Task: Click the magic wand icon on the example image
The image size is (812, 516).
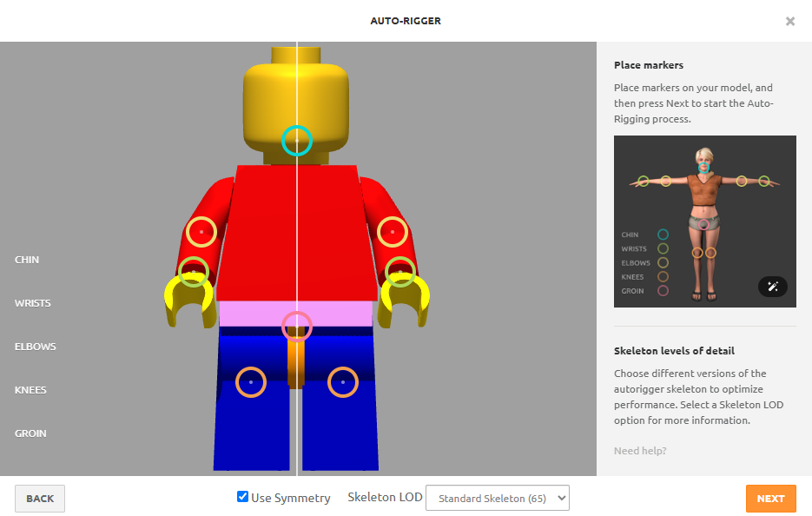Action: point(773,287)
